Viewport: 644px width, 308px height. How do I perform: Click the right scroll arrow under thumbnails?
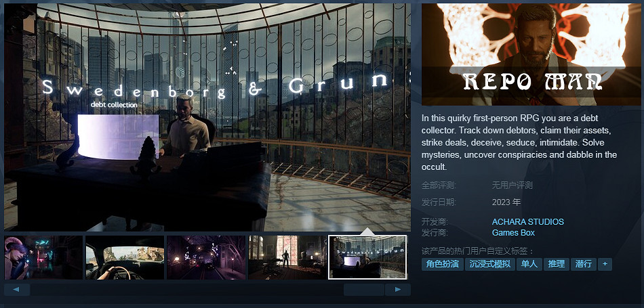tap(397, 290)
